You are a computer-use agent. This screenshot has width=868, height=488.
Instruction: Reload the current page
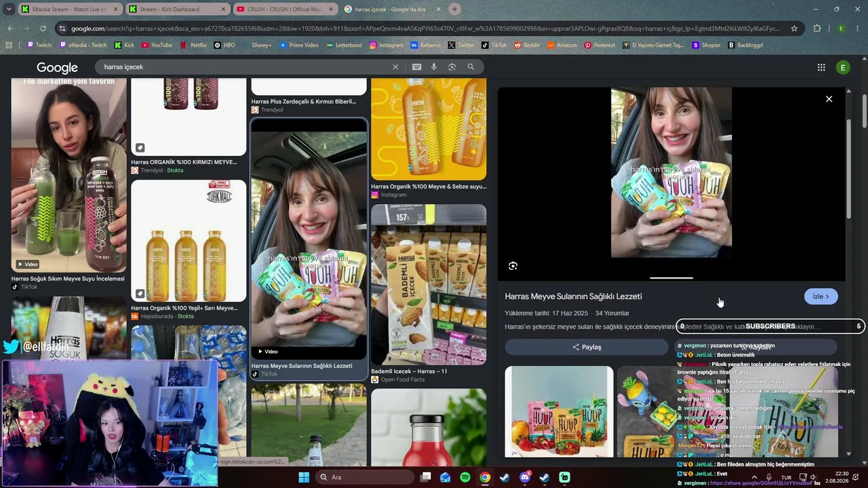pyautogui.click(x=43, y=28)
